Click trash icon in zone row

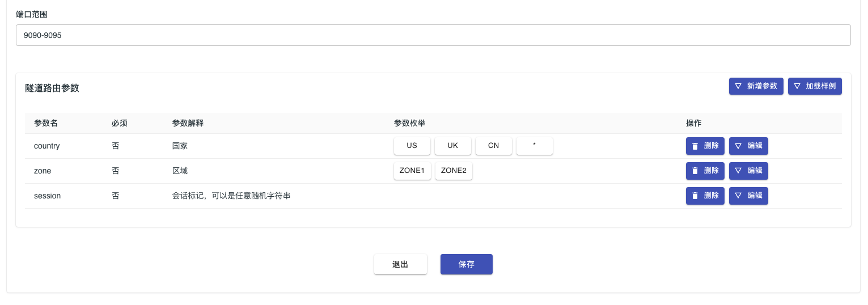(x=695, y=171)
